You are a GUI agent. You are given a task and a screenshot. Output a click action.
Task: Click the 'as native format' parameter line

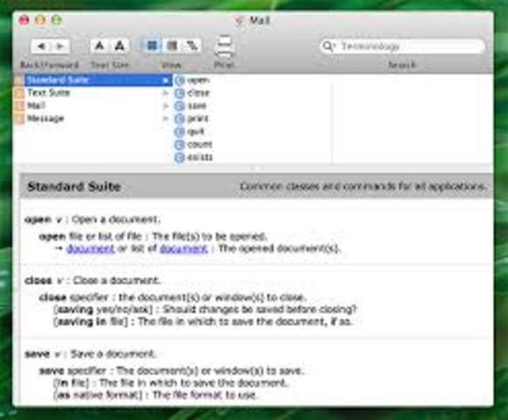point(156,395)
